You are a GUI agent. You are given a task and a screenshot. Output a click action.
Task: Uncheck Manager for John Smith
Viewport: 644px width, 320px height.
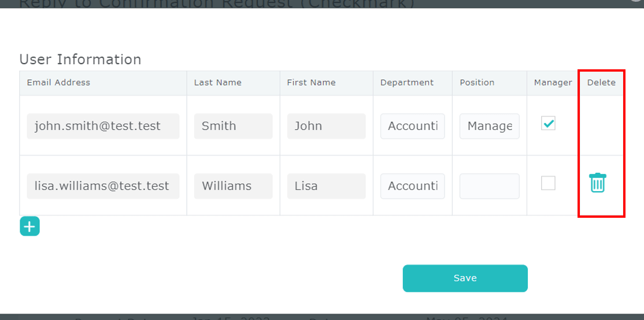tap(548, 124)
